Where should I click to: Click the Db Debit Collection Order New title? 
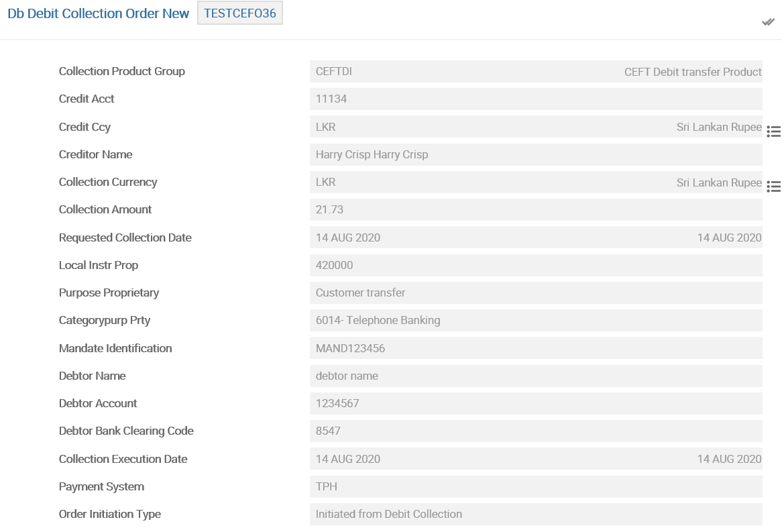99,13
